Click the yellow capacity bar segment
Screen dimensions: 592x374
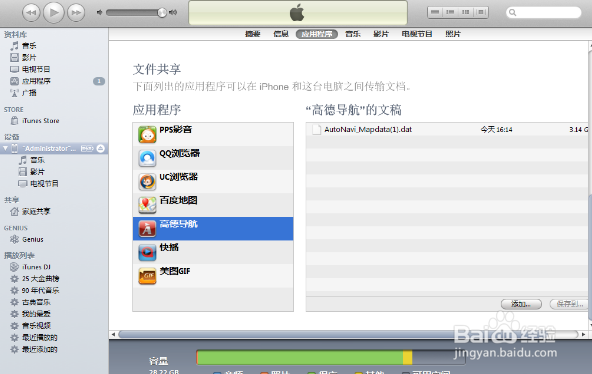[407, 357]
